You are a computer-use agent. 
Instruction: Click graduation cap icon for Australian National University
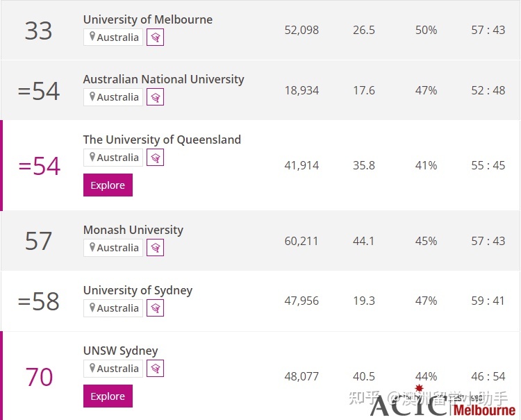(155, 97)
